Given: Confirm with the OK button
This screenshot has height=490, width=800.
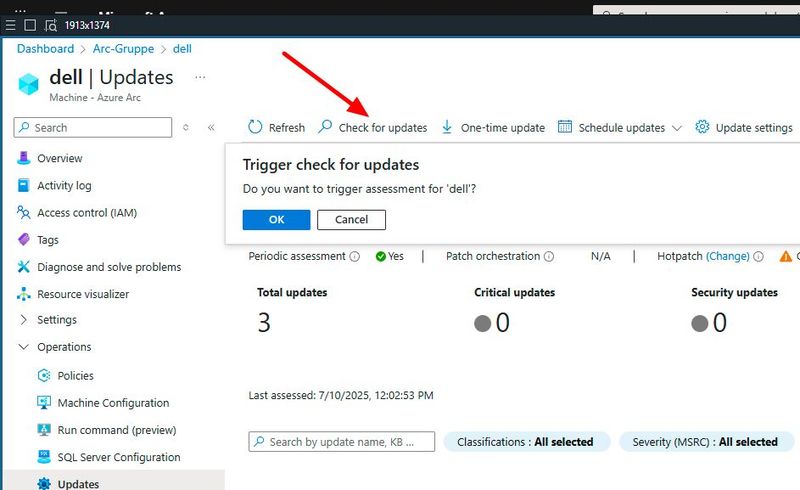Looking at the screenshot, I should tap(277, 219).
